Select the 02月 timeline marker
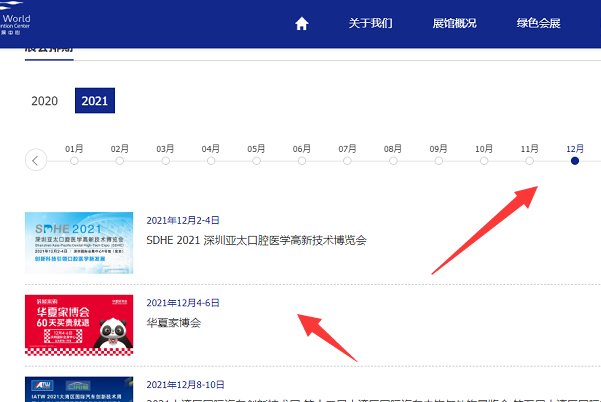The image size is (601, 402). [120, 161]
